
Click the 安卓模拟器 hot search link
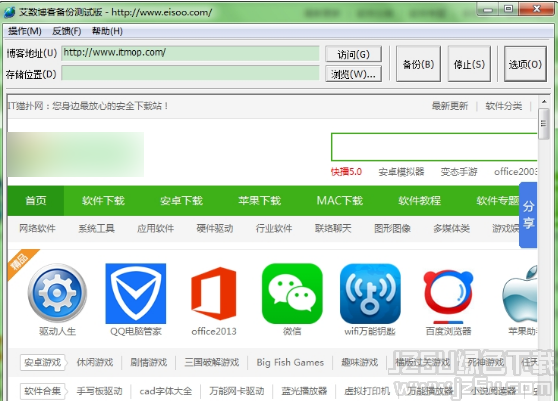(401, 172)
